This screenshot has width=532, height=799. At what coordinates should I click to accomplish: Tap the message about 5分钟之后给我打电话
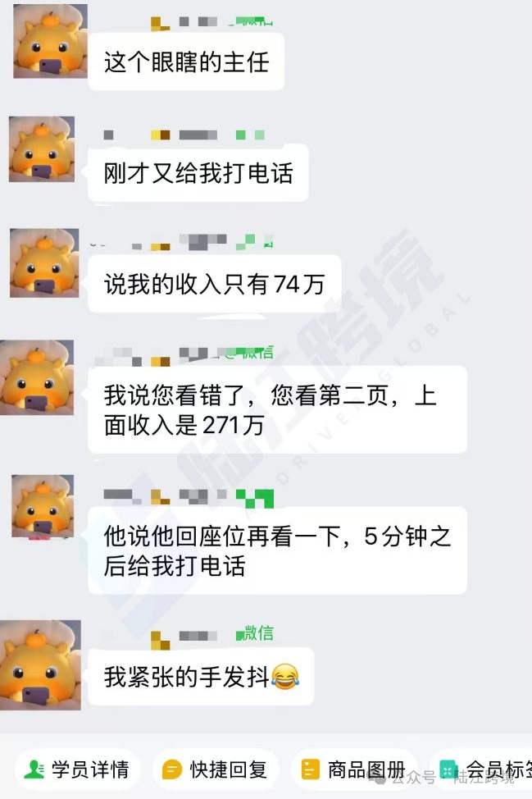coord(277,550)
